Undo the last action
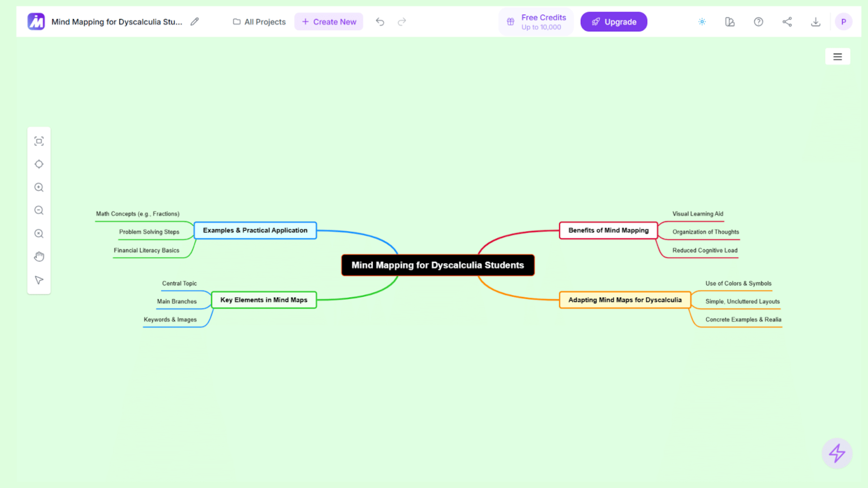This screenshot has height=488, width=868. (380, 22)
